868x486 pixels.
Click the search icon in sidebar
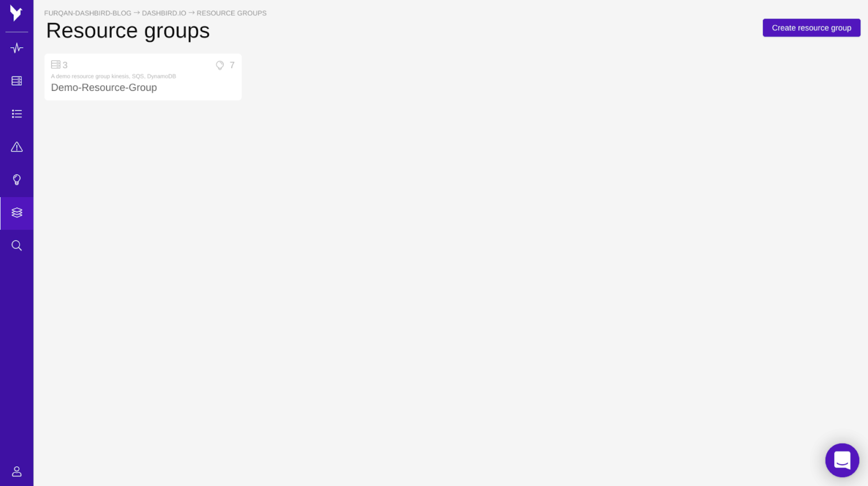click(16, 246)
